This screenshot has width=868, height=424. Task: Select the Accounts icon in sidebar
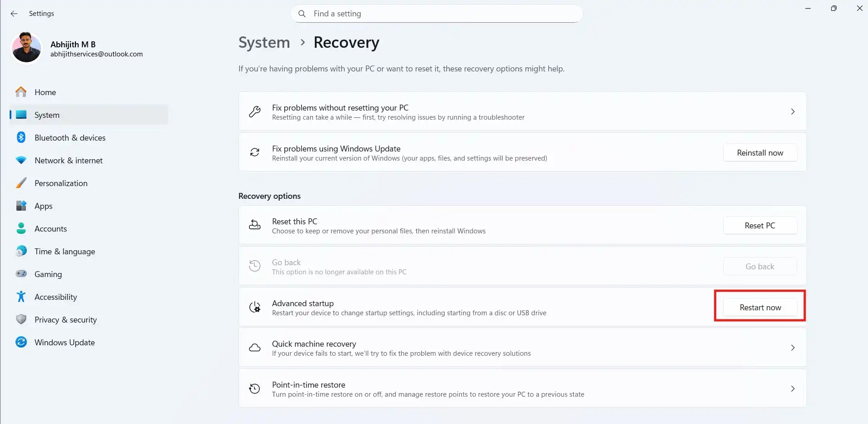[x=21, y=228]
